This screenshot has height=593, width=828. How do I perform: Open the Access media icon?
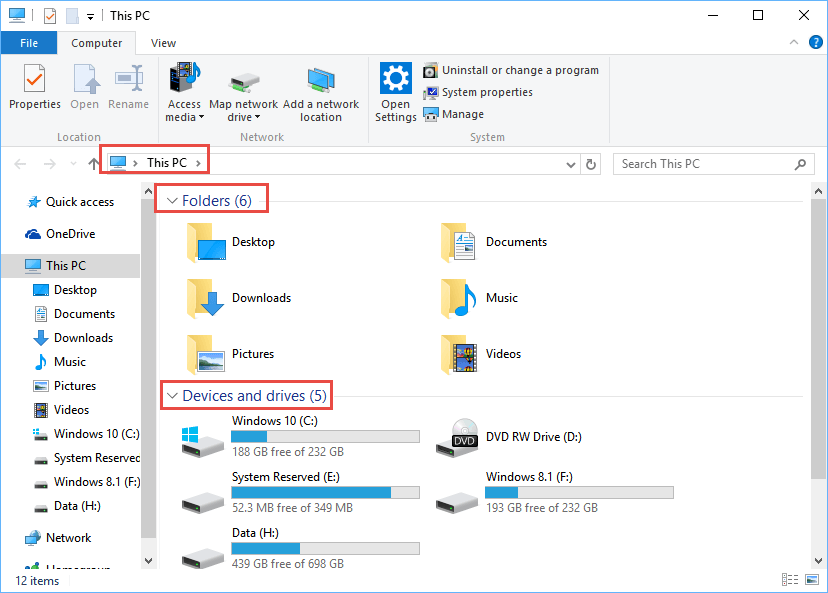pos(184,78)
